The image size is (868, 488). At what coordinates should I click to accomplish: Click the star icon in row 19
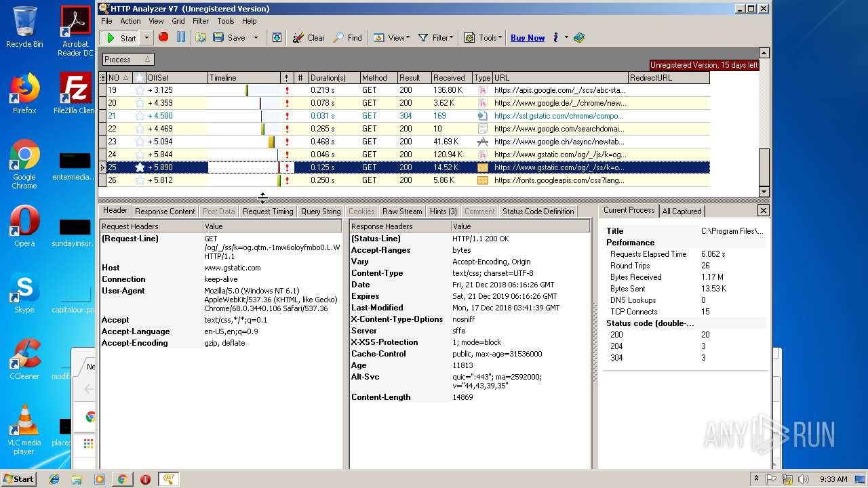[140, 90]
